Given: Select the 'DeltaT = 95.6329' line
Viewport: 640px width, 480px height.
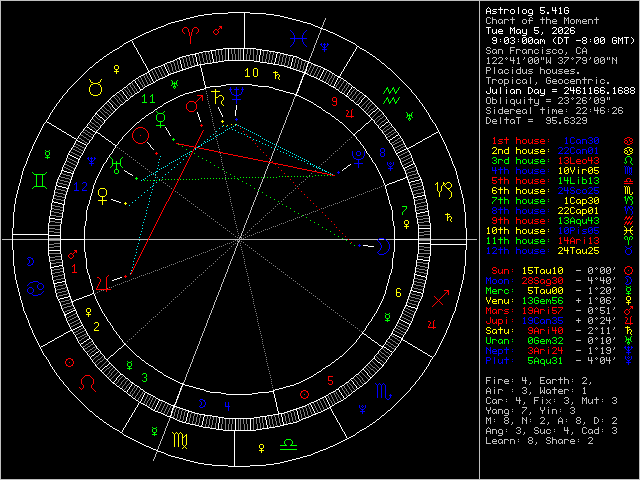Looking at the screenshot, I should [536, 121].
